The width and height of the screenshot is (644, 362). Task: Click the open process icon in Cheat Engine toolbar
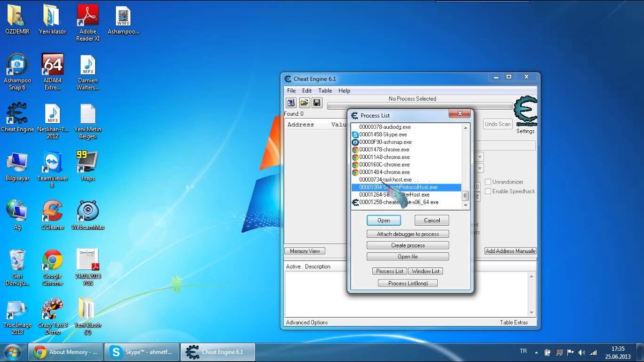click(291, 103)
